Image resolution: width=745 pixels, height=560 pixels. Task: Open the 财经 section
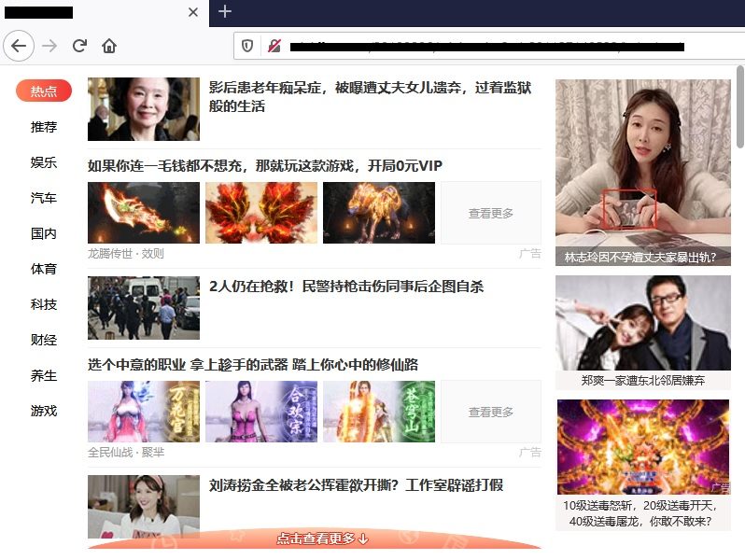tap(44, 340)
